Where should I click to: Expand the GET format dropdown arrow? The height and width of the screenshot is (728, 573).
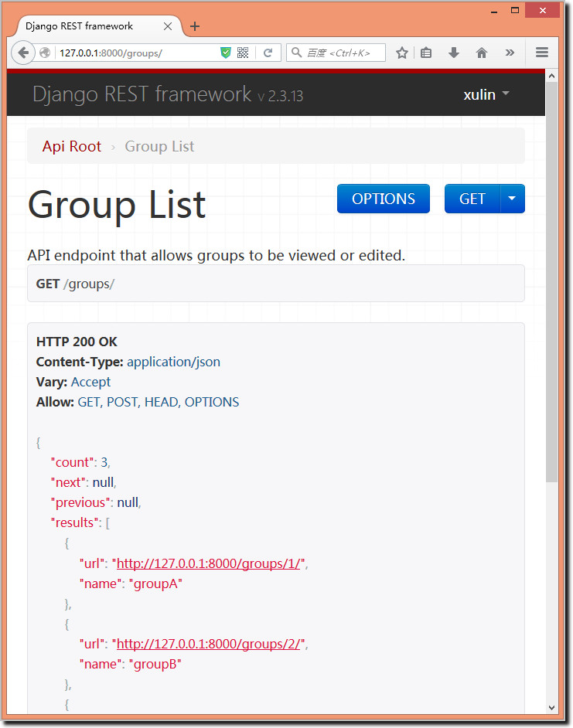[512, 199]
